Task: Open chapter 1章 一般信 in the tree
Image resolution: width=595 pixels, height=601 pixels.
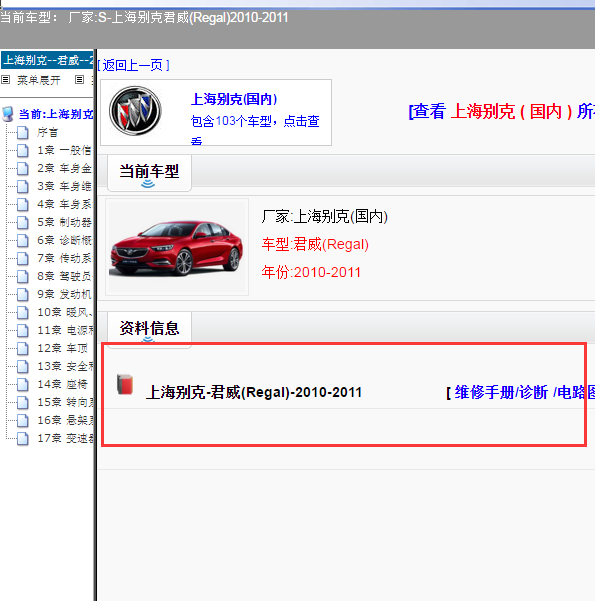Action: point(64,151)
